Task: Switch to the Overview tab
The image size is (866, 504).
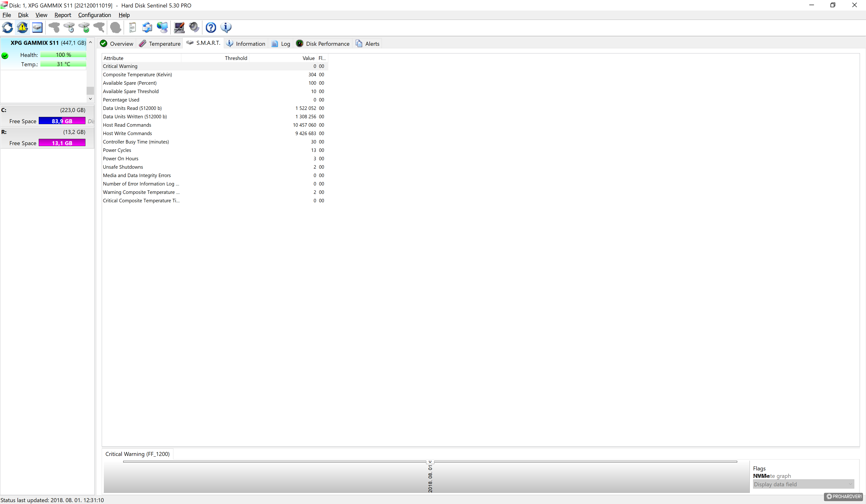Action: click(x=116, y=44)
